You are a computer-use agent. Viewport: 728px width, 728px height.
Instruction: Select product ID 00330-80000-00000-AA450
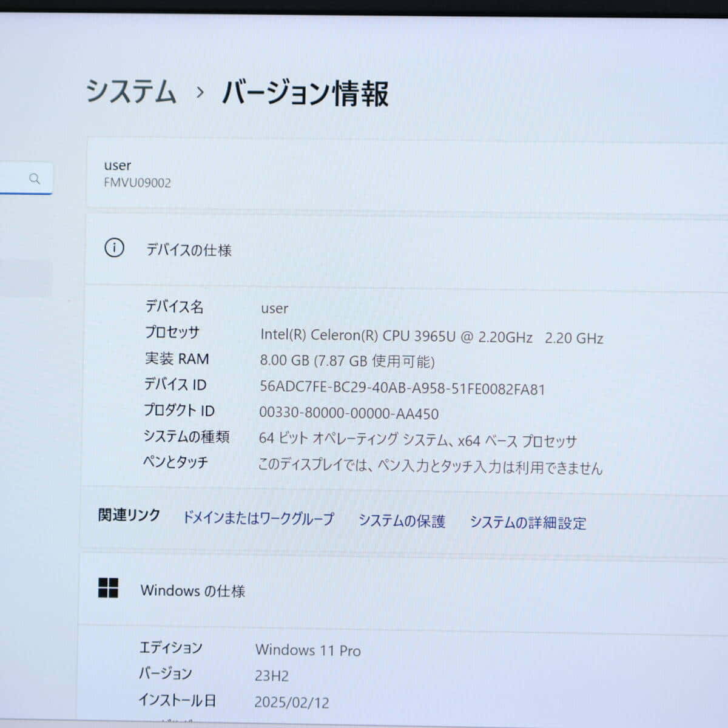pyautogui.click(x=349, y=413)
